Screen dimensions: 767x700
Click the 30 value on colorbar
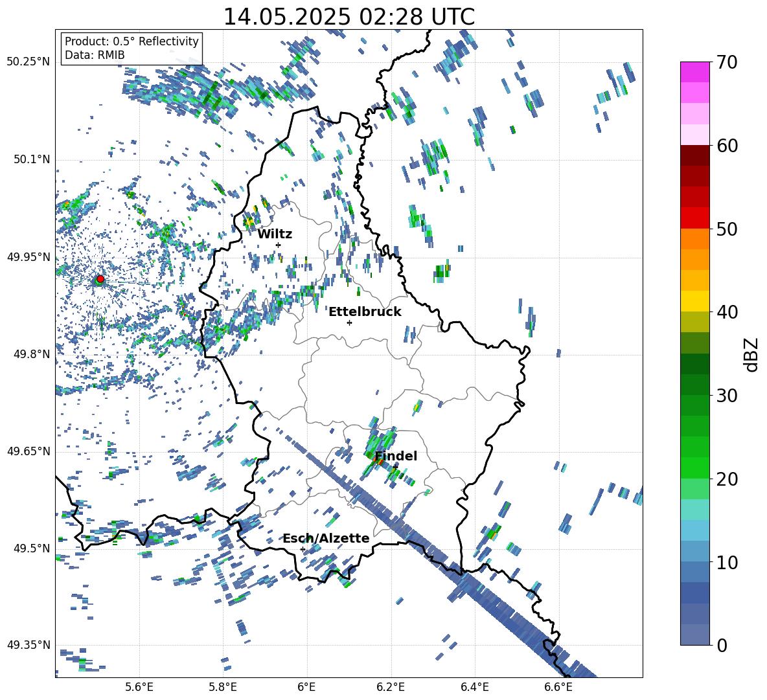727,396
